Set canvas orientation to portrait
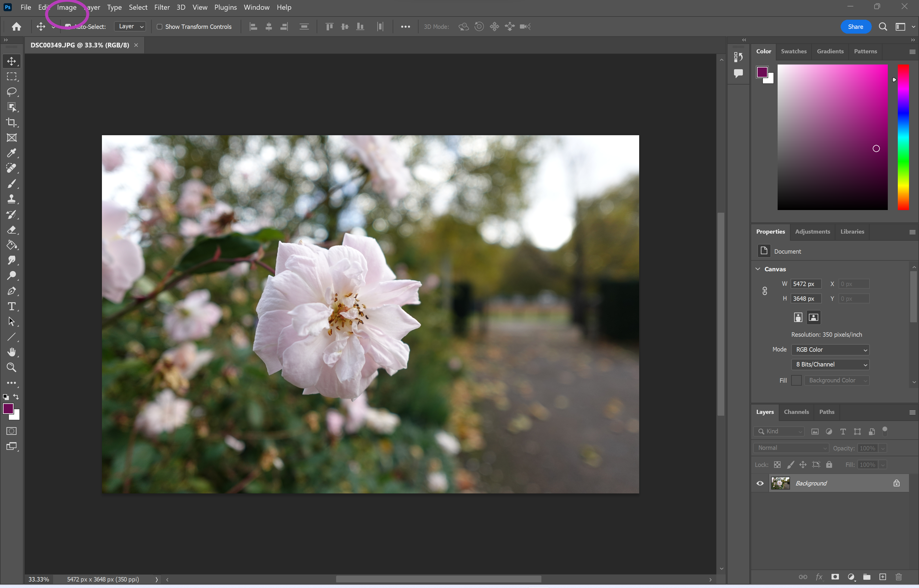The height and width of the screenshot is (588, 919). pos(798,317)
